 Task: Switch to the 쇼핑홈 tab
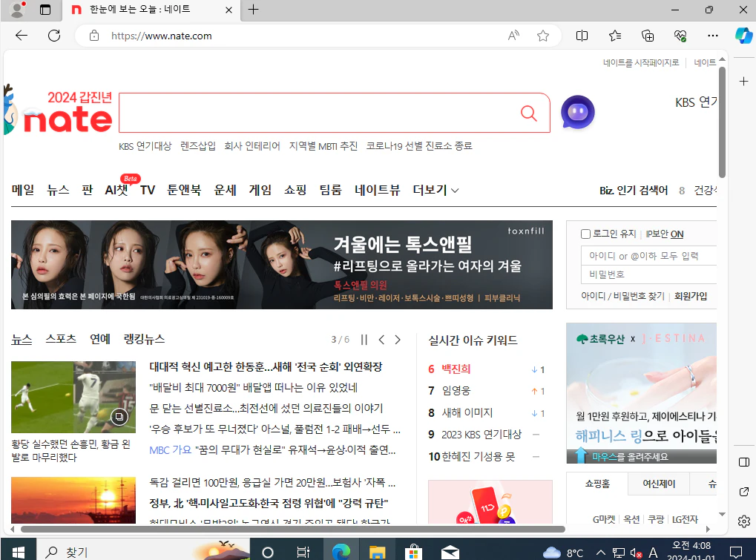click(x=597, y=484)
